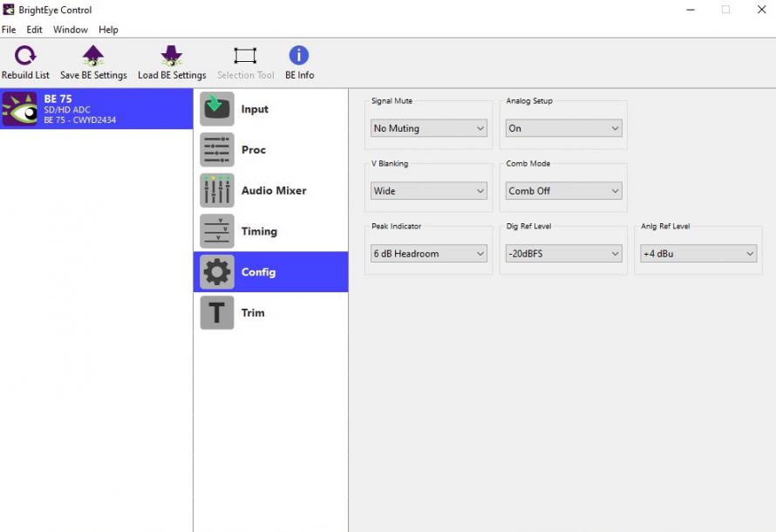Click the Load BE Settings label
Screen dimensions: 776x532
[x=172, y=75]
